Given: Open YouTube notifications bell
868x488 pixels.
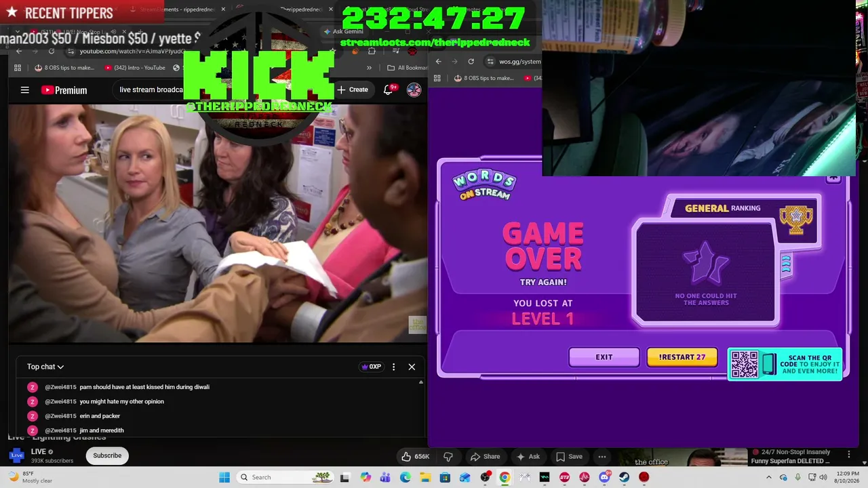Looking at the screenshot, I should [x=389, y=89].
